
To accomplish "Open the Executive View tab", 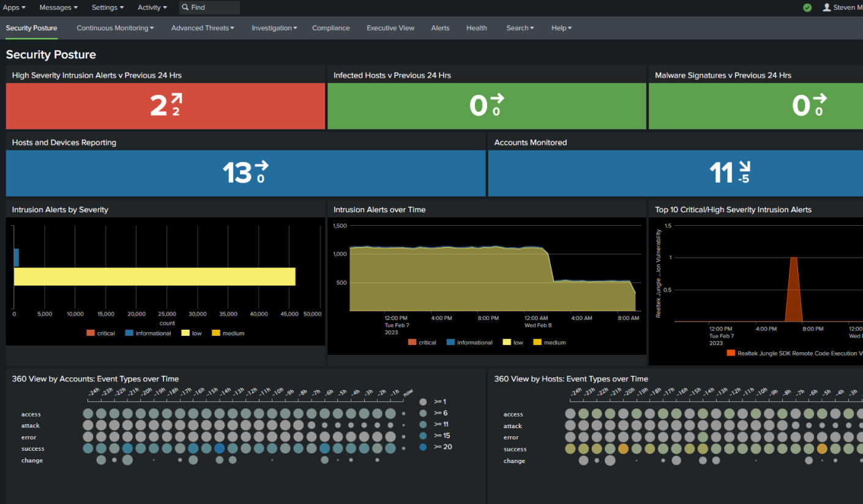I will (x=390, y=28).
